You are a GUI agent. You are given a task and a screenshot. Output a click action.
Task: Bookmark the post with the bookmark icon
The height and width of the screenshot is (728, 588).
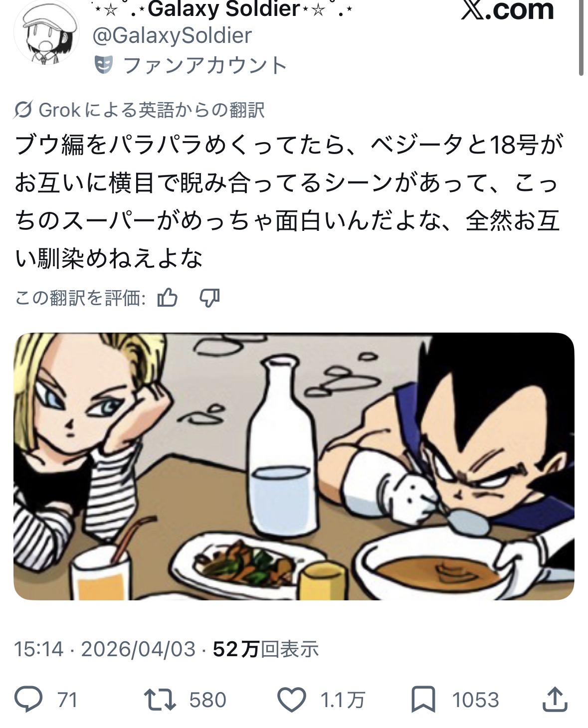pos(423,699)
